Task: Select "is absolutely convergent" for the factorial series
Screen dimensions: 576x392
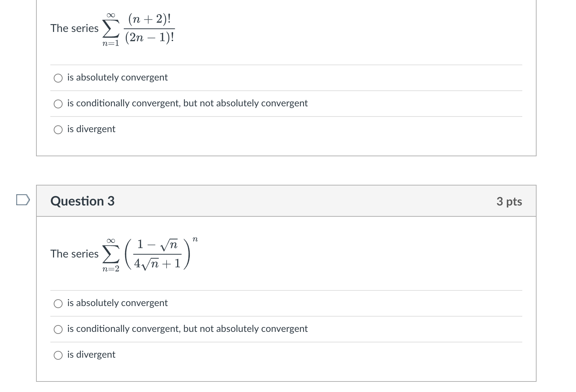Action: 58,78
